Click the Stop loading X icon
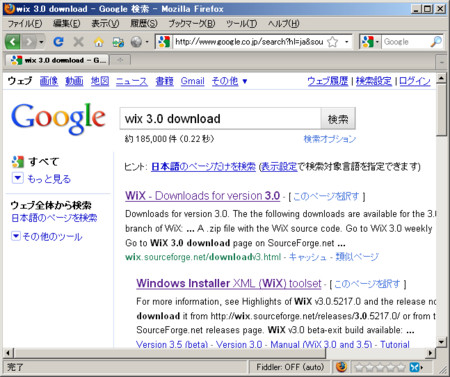The width and height of the screenshot is (450, 377). coord(78,42)
